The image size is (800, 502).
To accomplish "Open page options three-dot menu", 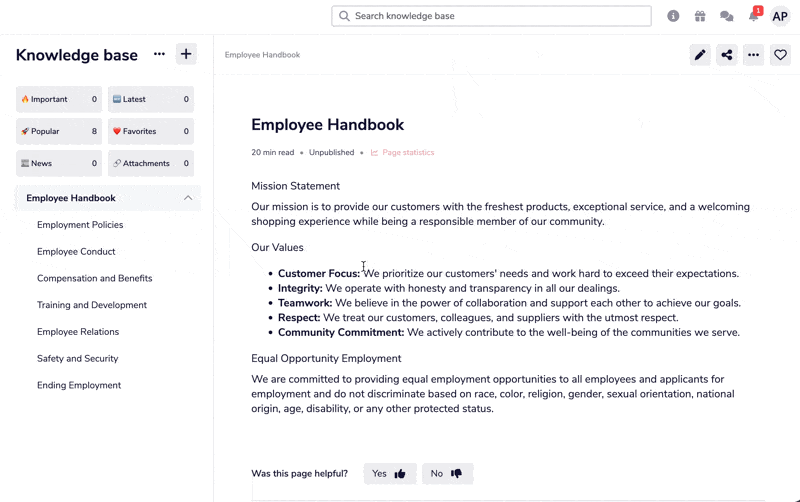I will [x=754, y=55].
